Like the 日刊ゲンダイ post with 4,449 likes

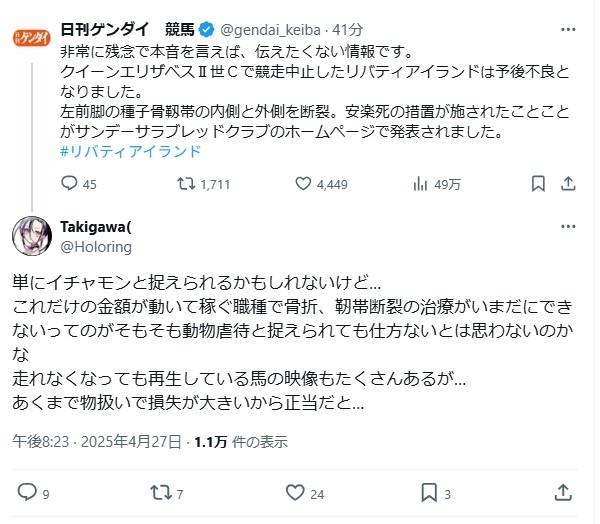point(304,184)
